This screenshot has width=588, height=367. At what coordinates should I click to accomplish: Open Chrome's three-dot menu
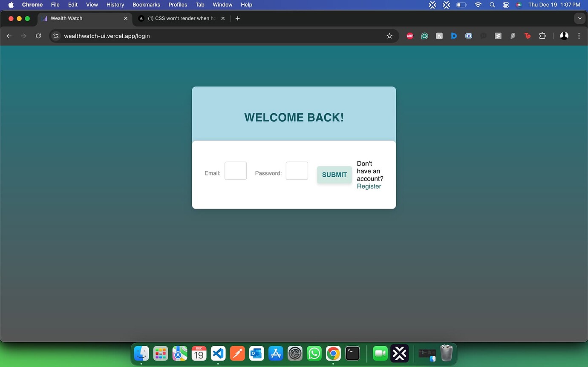[x=579, y=36]
